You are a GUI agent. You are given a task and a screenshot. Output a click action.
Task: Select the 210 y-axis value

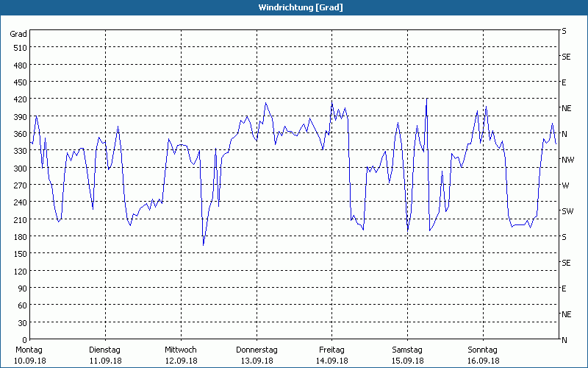click(x=21, y=219)
